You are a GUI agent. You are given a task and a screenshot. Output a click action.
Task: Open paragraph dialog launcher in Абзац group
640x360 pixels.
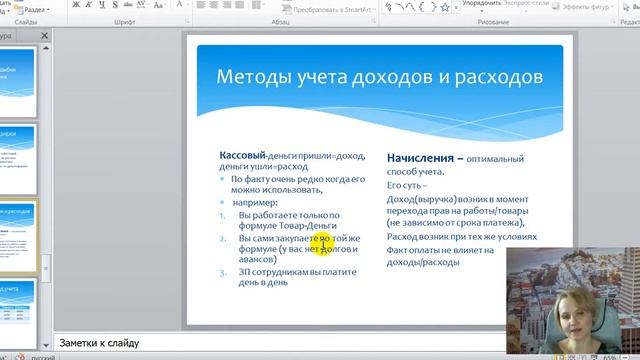coord(373,22)
